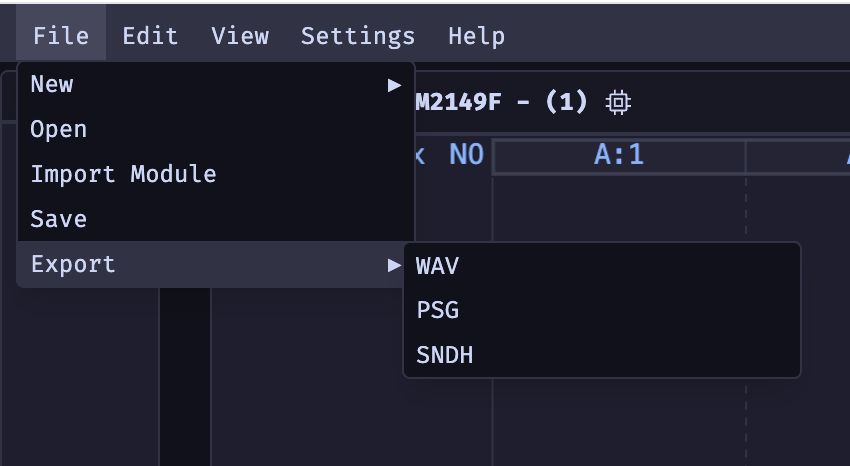Select Import Module menu entry
Image resolution: width=850 pixels, height=466 pixels.
[x=216, y=174]
